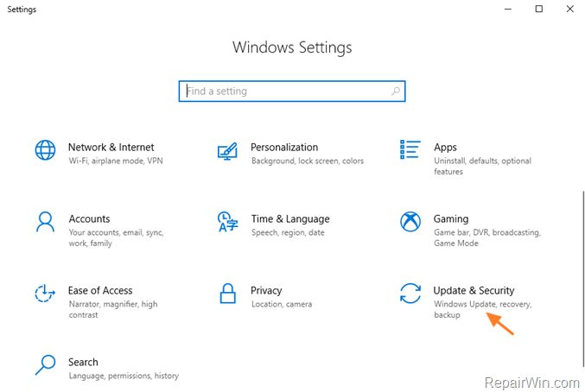
Task: Click 'Speech, region, date' description
Action: (288, 232)
